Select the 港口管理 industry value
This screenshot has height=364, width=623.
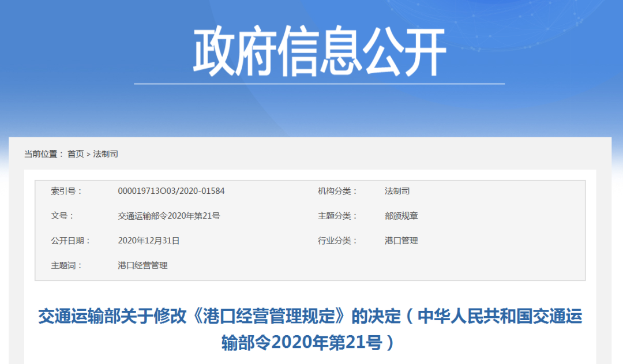[x=401, y=241]
